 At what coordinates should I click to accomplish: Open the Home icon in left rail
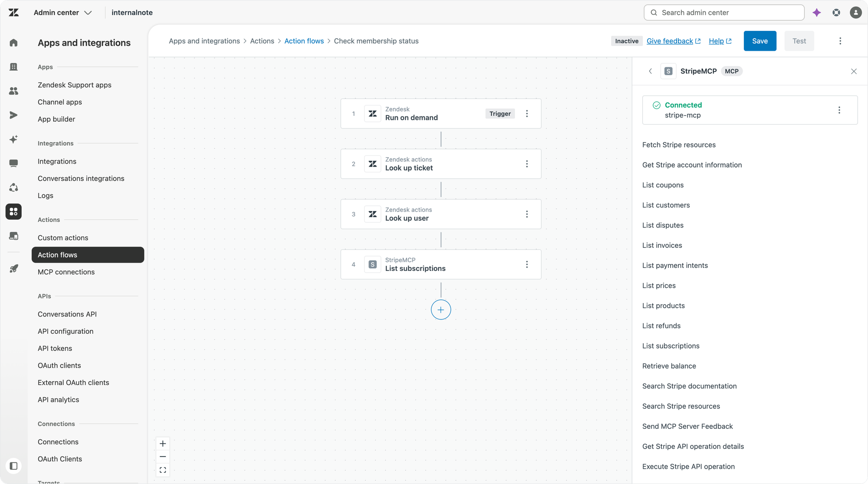coord(14,43)
